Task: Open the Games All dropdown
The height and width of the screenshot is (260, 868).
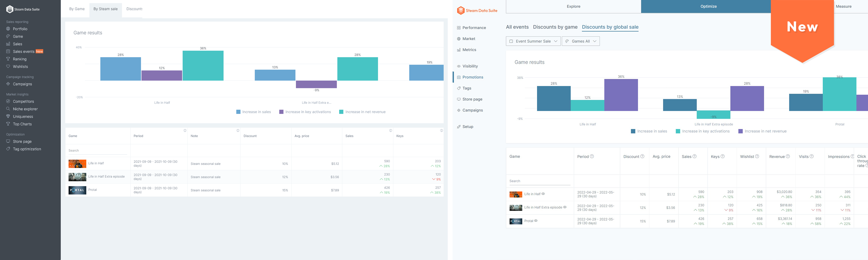Action: tap(581, 41)
